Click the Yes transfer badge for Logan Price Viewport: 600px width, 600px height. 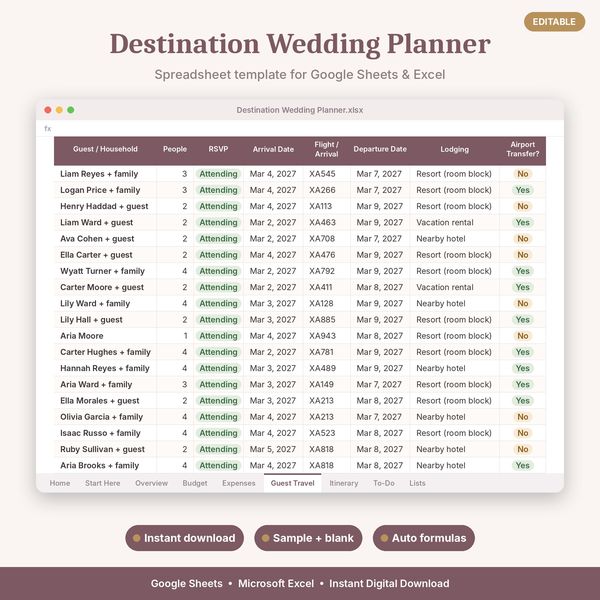pyautogui.click(x=523, y=190)
